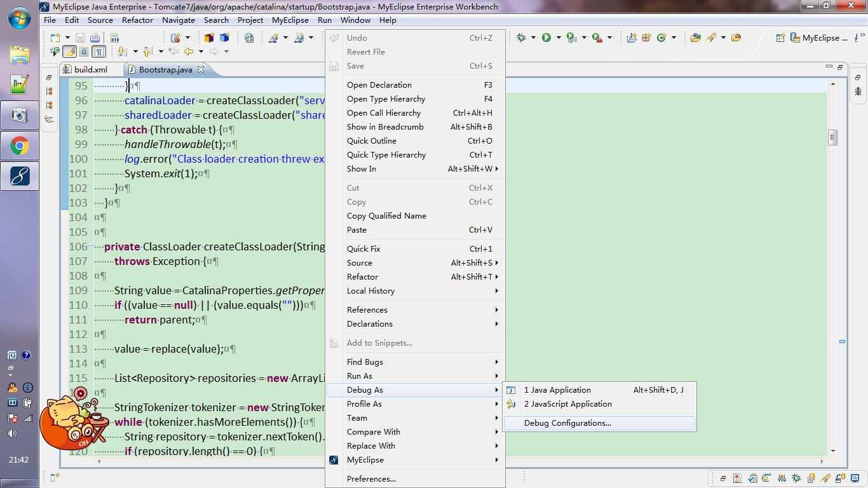
Task: Click the editor scroll down arrow
Action: (833, 451)
